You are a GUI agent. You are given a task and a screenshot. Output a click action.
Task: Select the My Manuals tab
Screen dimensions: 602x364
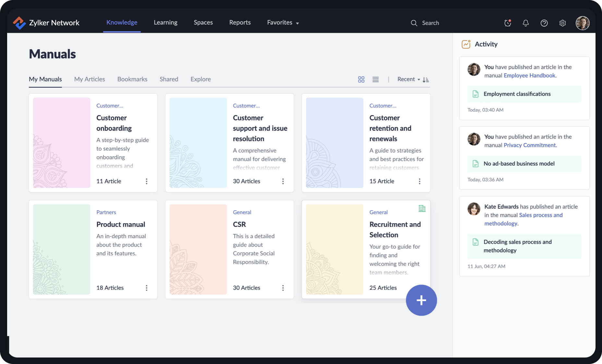click(x=45, y=79)
